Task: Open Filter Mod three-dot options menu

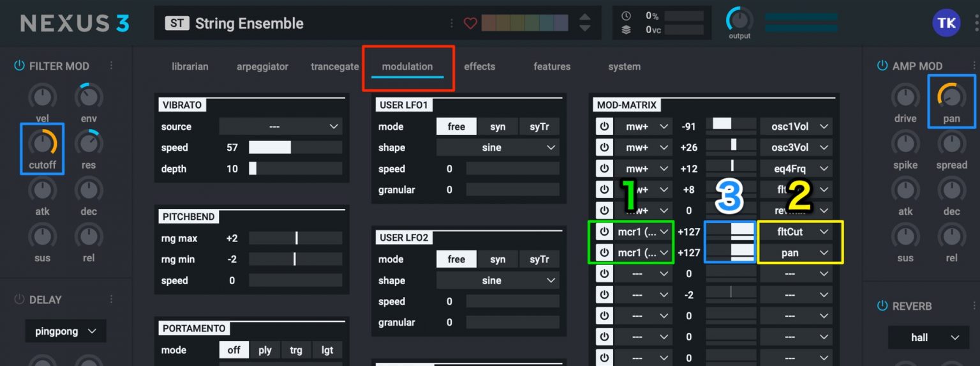Action: click(112, 66)
